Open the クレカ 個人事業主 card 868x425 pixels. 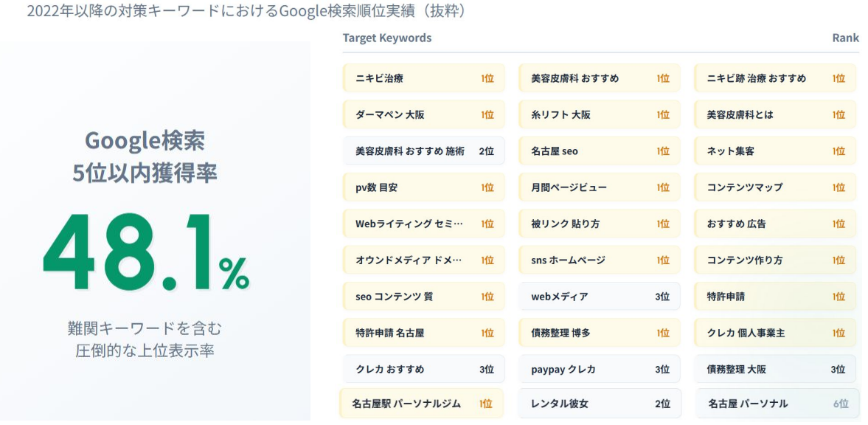point(775,333)
